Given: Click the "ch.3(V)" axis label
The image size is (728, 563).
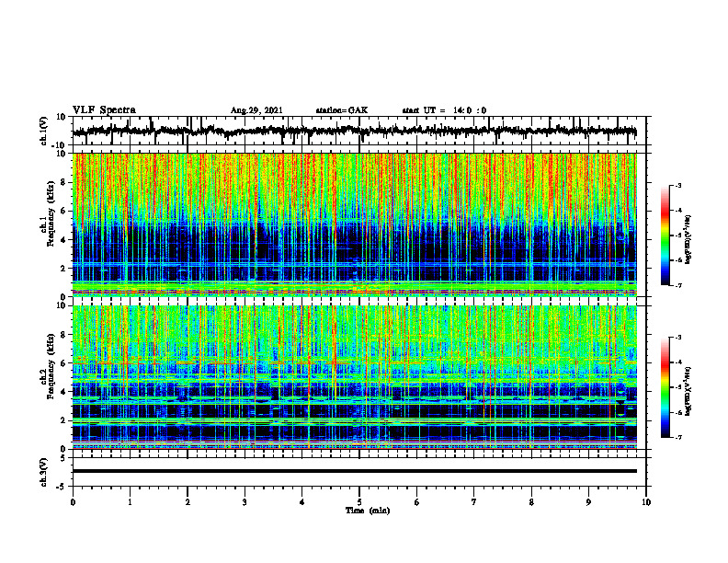Looking at the screenshot, I should (x=44, y=472).
